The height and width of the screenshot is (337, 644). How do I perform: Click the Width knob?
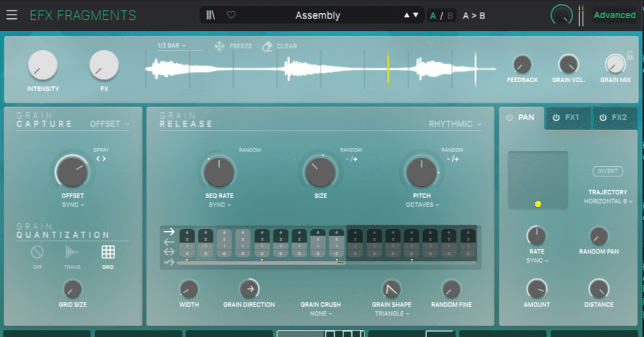189,289
